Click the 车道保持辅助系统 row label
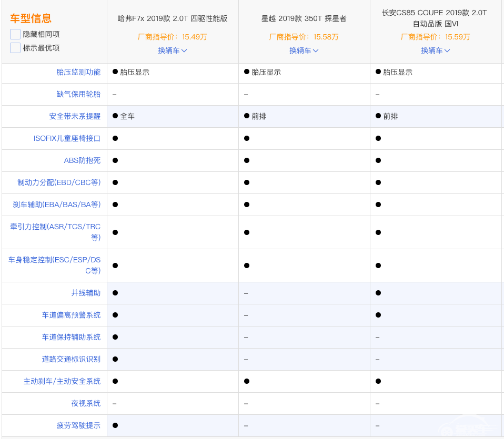 [71, 337]
